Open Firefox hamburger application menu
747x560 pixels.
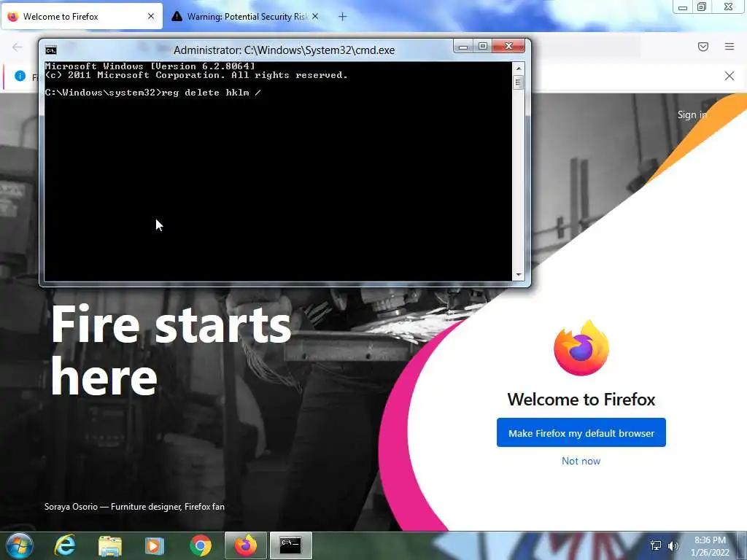coord(729,47)
